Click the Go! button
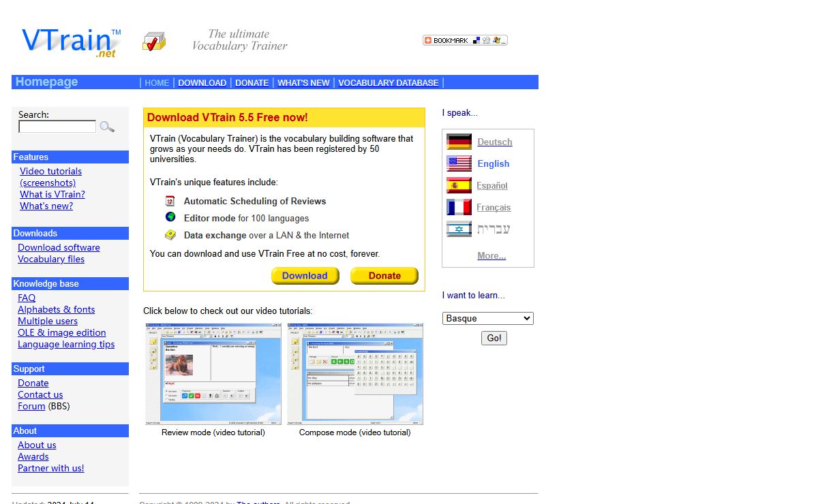Viewport: 818px width, 504px height. click(x=494, y=338)
